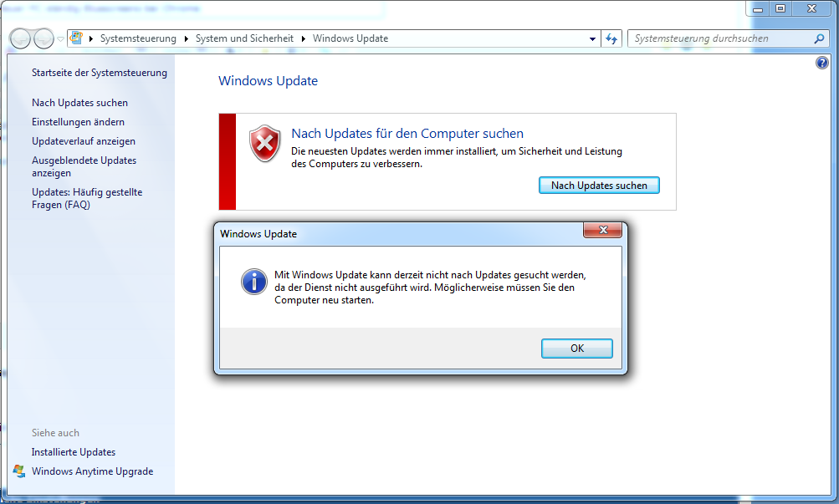This screenshot has height=504, width=839.
Task: Click the forward navigation arrow button
Action: pyautogui.click(x=43, y=38)
